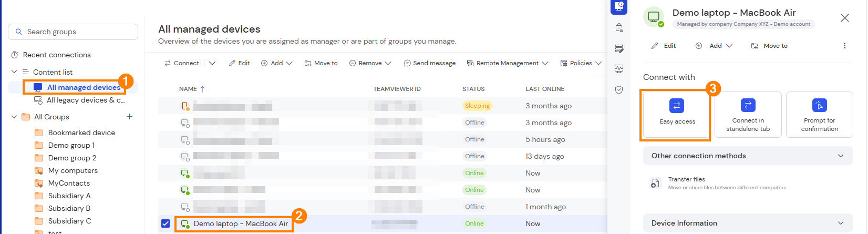Collapse the Content list tree
This screenshot has height=234, width=868.
tap(14, 72)
